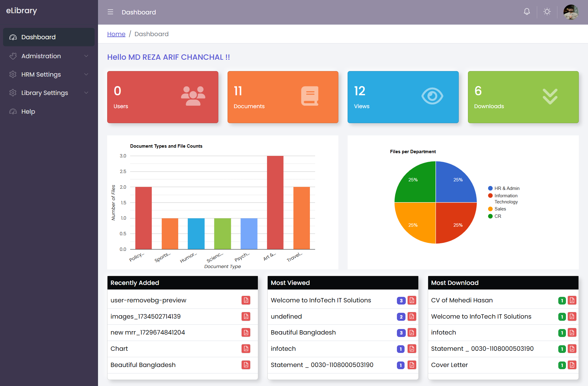This screenshot has height=386, width=588.
Task: Click the notification bell icon
Action: (527, 12)
